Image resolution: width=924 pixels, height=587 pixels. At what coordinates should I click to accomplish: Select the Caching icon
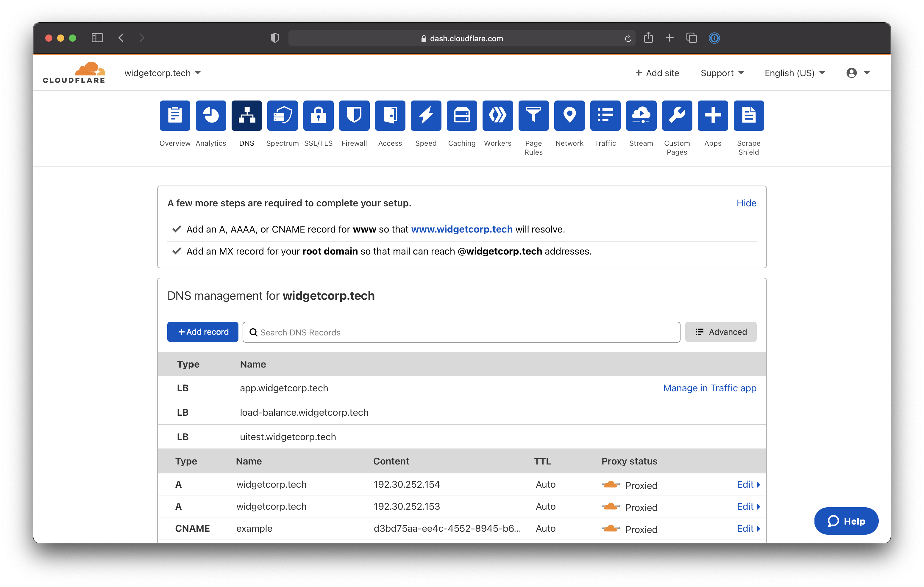coord(462,115)
